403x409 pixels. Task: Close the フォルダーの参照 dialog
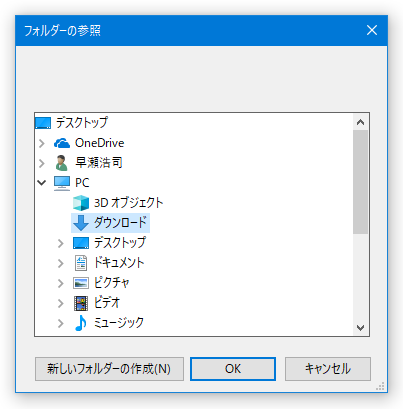tap(372, 30)
